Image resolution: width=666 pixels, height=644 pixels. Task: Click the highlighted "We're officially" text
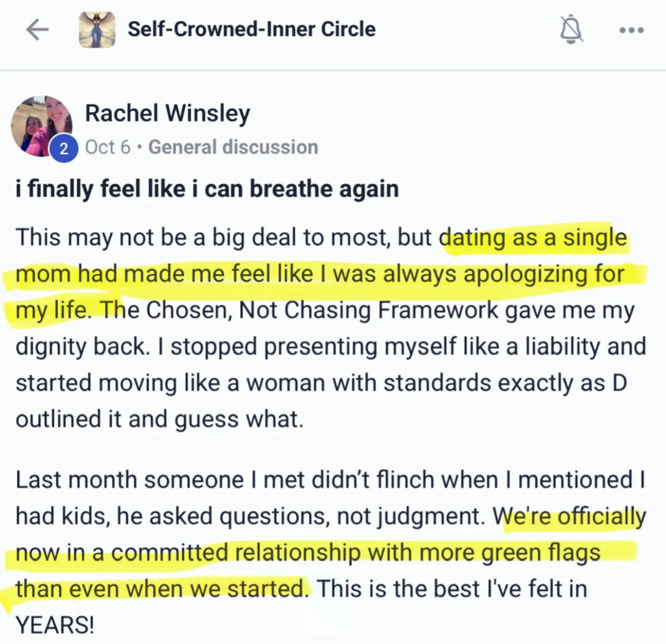pos(569,516)
